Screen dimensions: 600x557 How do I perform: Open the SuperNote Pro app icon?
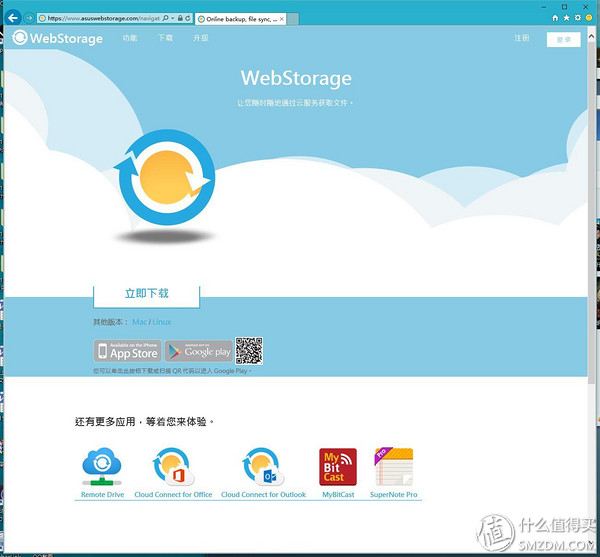(x=394, y=467)
